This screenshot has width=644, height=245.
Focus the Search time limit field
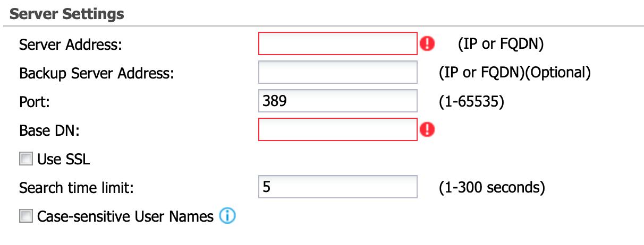click(338, 188)
